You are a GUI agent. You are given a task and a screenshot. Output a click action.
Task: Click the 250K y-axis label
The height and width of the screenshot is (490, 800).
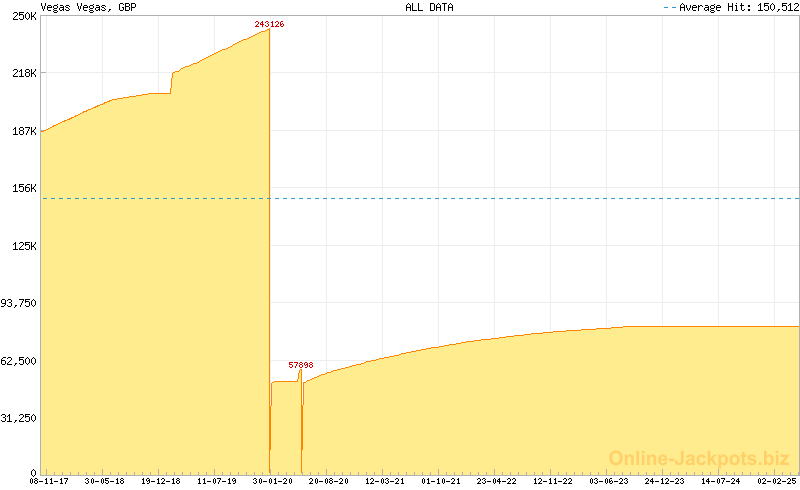point(24,17)
